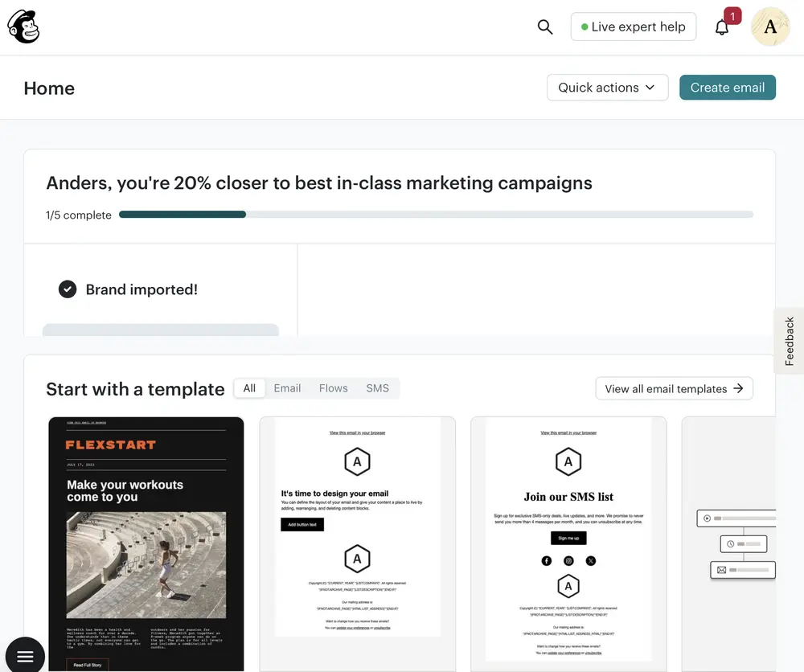Click the Home page heading

[x=49, y=88]
